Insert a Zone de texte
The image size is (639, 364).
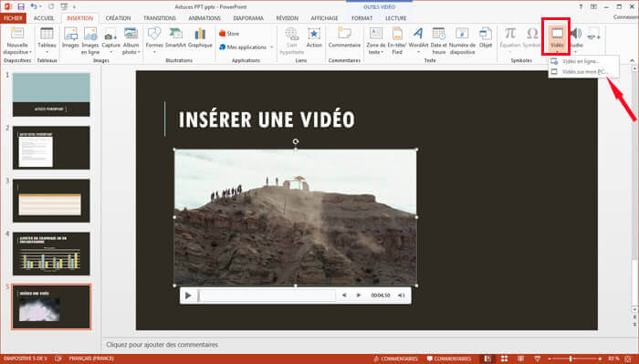click(x=376, y=41)
